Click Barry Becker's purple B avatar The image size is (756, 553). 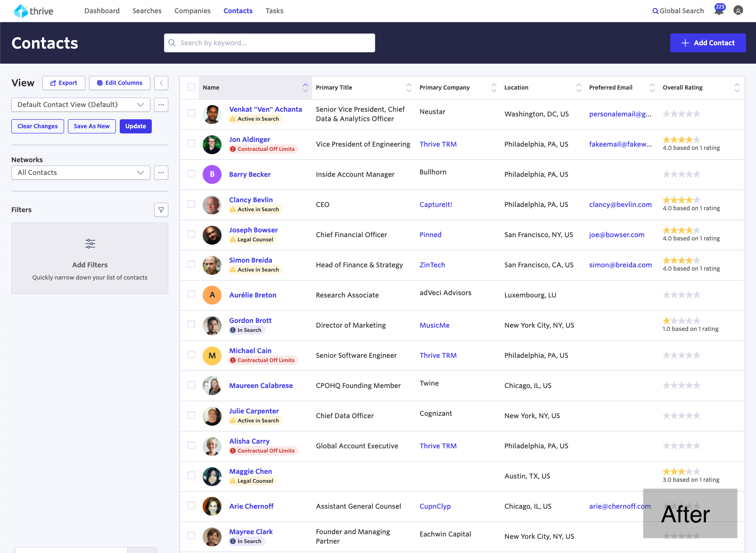tap(212, 174)
